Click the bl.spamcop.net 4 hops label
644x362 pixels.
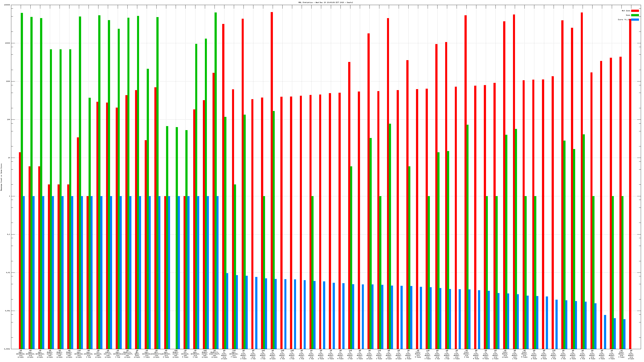[x=185, y=354]
